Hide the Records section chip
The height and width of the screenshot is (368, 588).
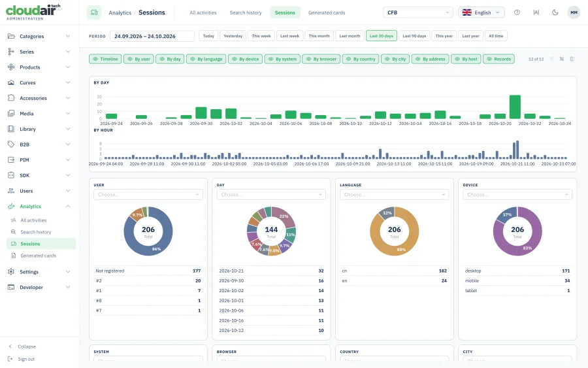498,59
